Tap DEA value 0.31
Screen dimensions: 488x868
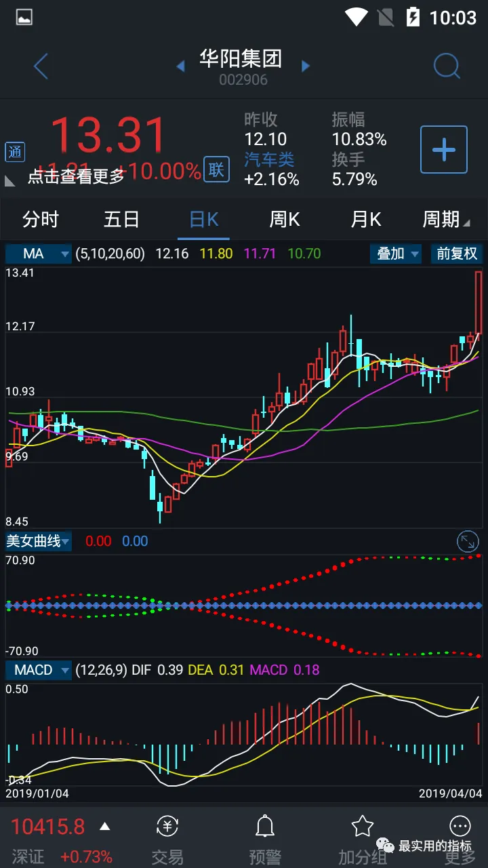[232, 670]
